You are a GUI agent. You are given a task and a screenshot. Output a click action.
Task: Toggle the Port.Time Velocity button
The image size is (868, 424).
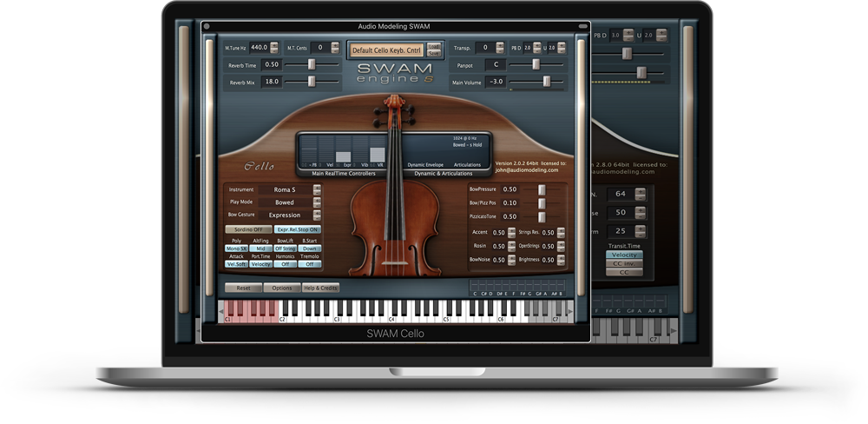click(x=260, y=264)
